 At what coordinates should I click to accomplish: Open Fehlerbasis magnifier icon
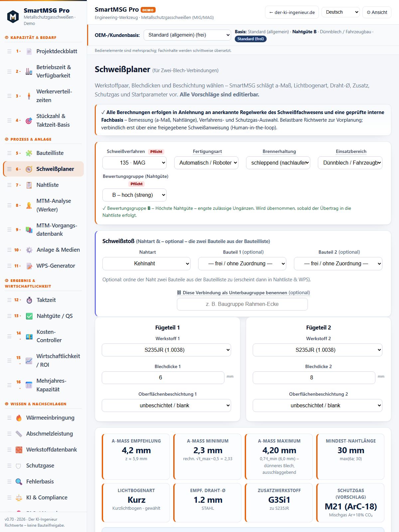tap(19, 481)
